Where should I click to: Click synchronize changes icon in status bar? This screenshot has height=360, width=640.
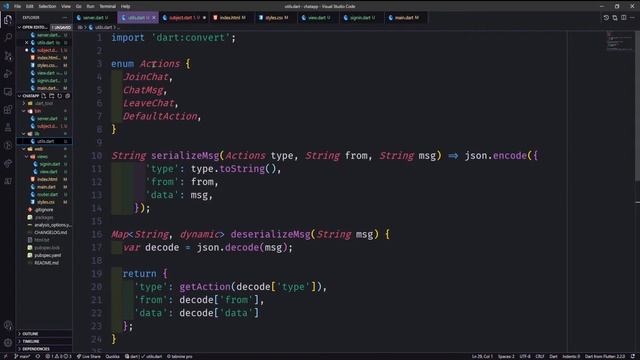[x=38, y=356]
